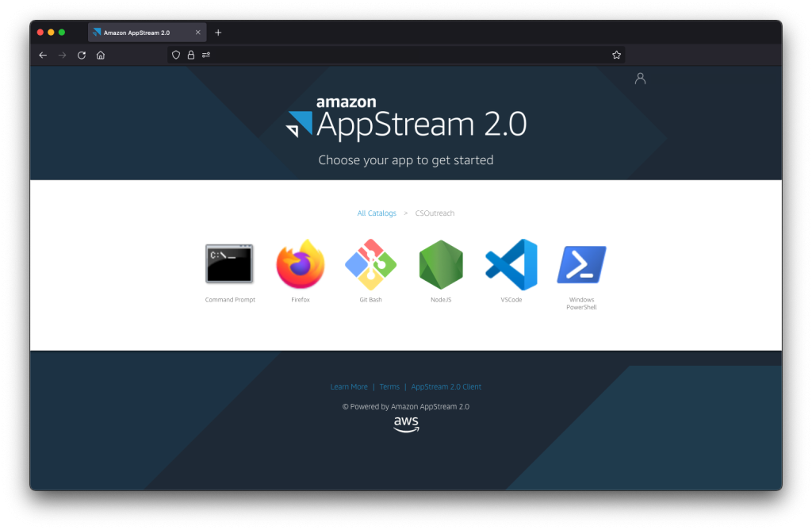Bookmark the page using the star icon
This screenshot has height=530, width=812.
(616, 55)
